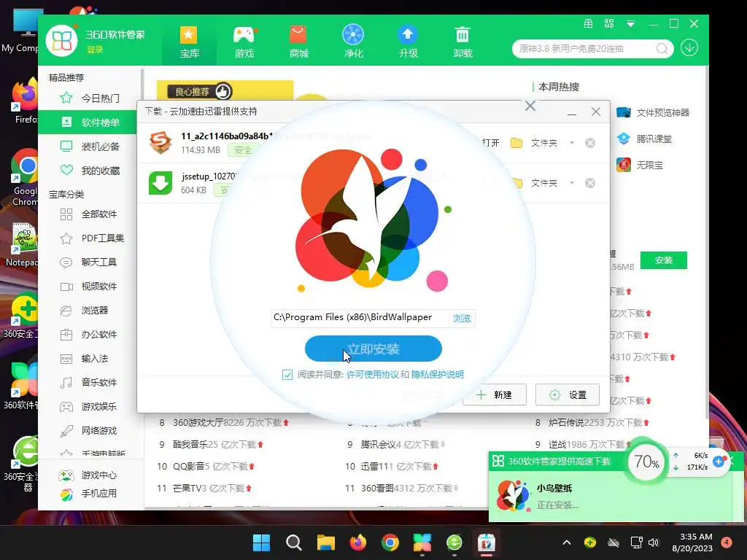Select 装机必备 in sidebar

point(90,146)
